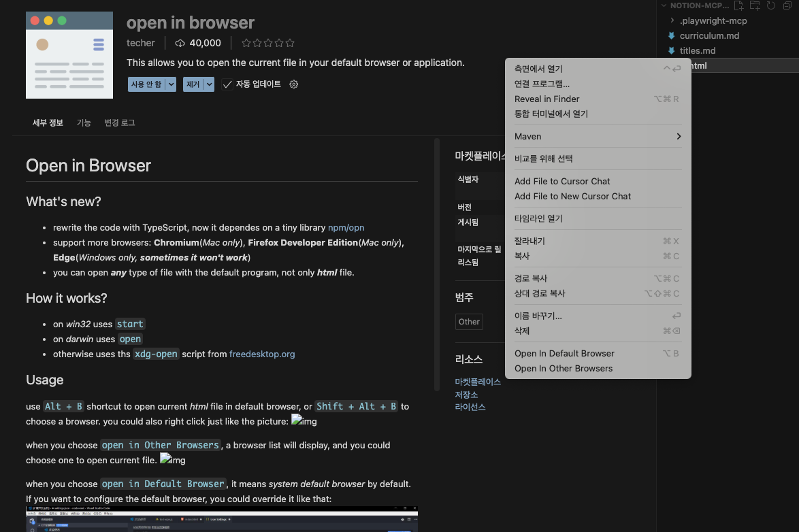Click the markdown icon beside titles.md
Image resolution: width=799 pixels, height=532 pixels.
pos(672,50)
